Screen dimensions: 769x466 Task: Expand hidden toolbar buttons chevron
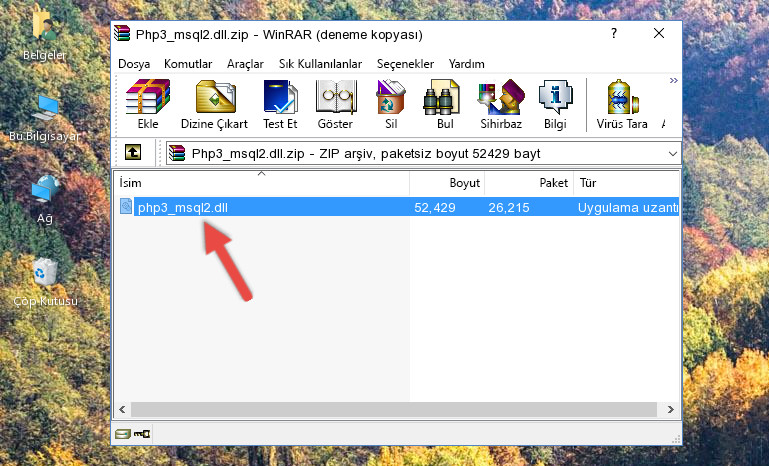point(674,80)
